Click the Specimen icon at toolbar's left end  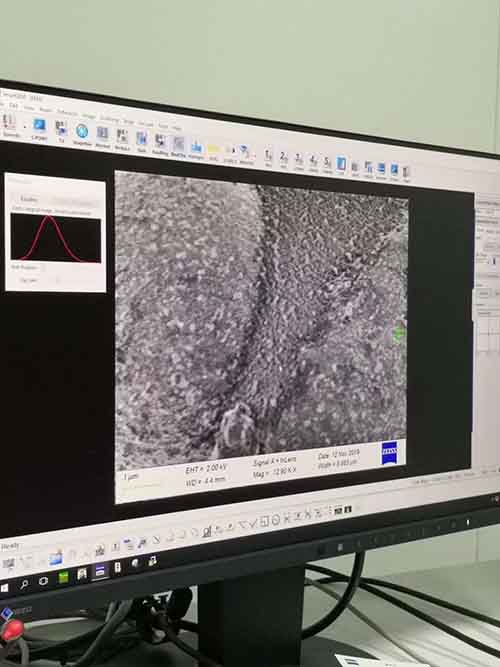pyautogui.click(x=9, y=123)
